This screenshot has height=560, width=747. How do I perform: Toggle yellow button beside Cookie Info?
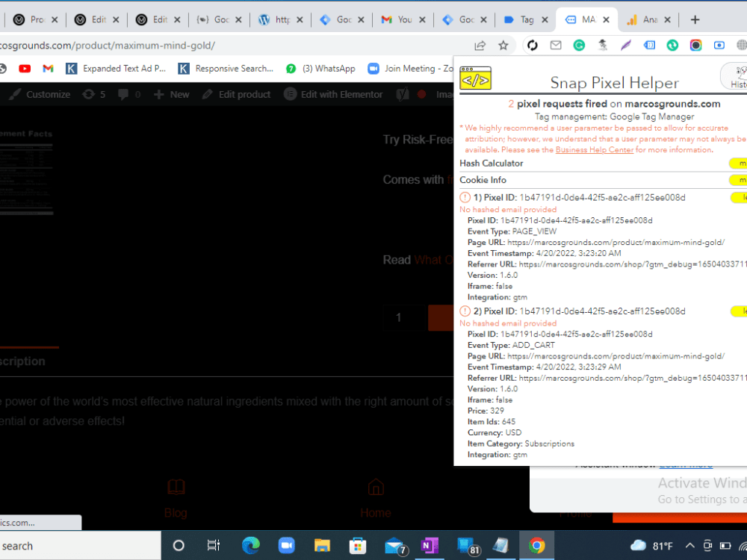click(x=738, y=180)
